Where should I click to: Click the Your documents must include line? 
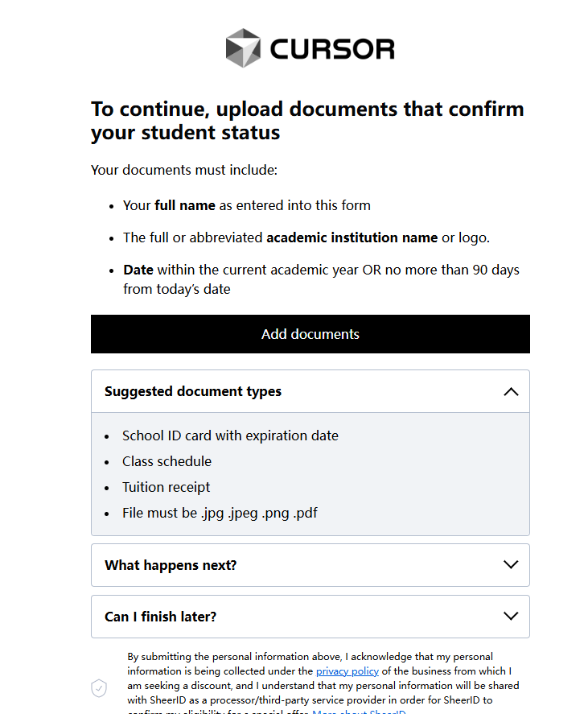point(184,170)
